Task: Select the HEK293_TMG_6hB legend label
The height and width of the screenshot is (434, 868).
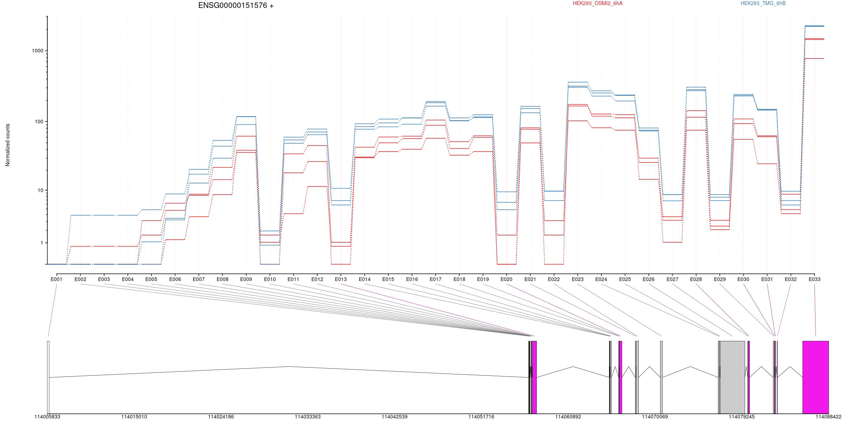Action: 763,3
